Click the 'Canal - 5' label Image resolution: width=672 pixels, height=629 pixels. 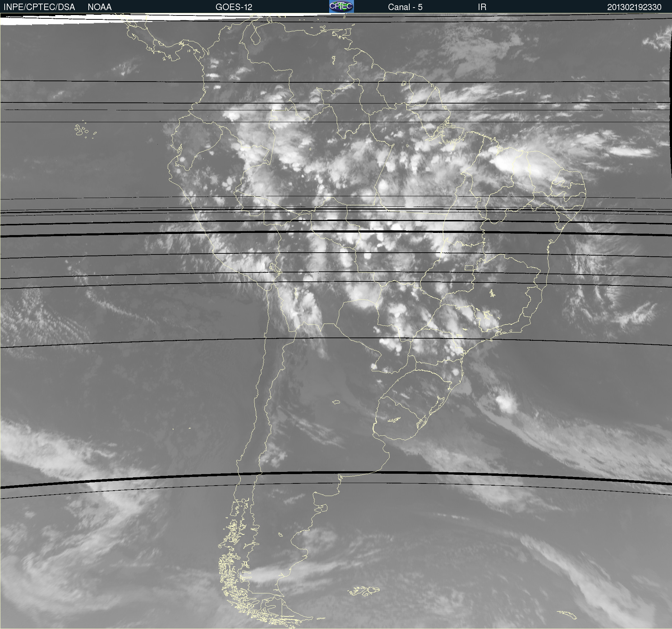(x=405, y=7)
